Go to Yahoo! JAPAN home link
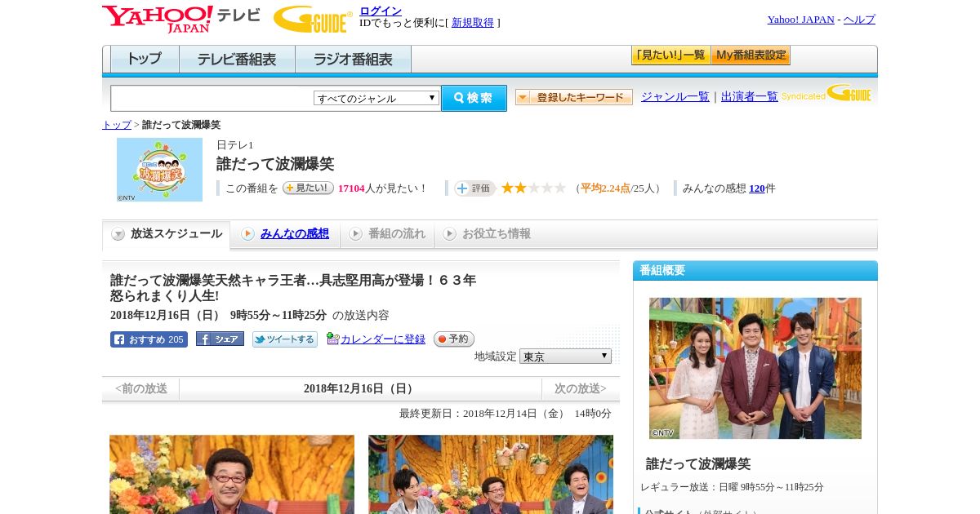 [x=800, y=20]
